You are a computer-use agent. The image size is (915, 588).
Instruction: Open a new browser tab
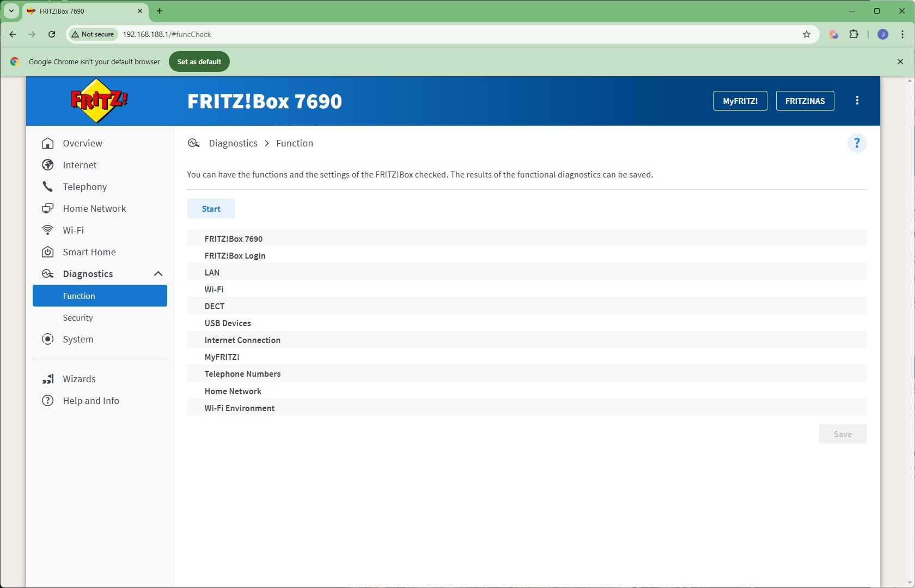click(x=160, y=11)
